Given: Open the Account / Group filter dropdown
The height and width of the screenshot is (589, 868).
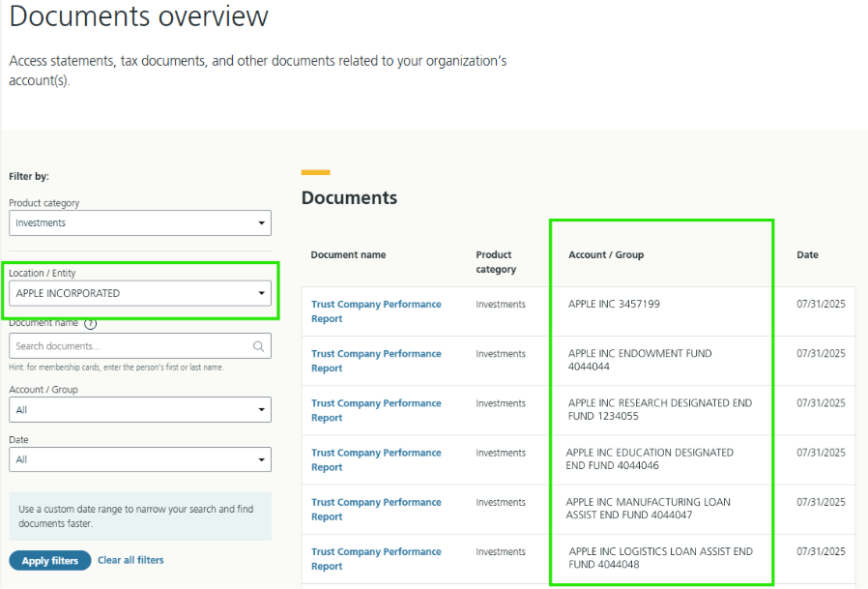Looking at the screenshot, I should 140,409.
